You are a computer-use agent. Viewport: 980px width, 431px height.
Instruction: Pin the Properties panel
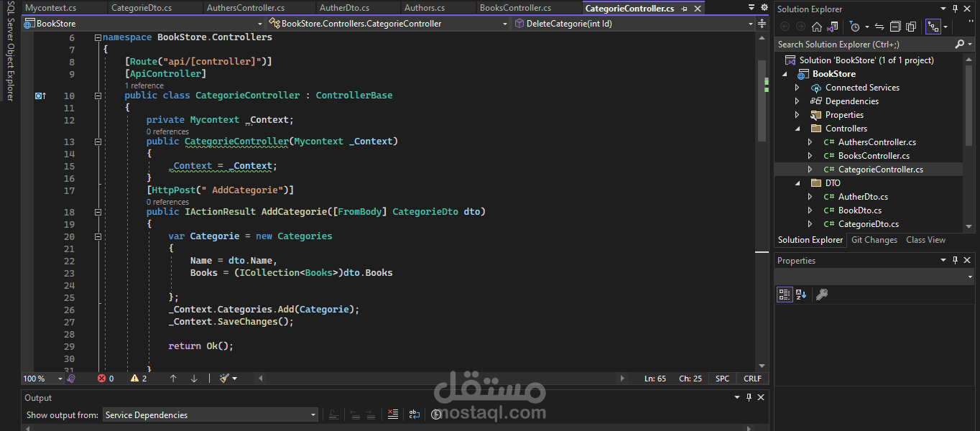(x=955, y=260)
